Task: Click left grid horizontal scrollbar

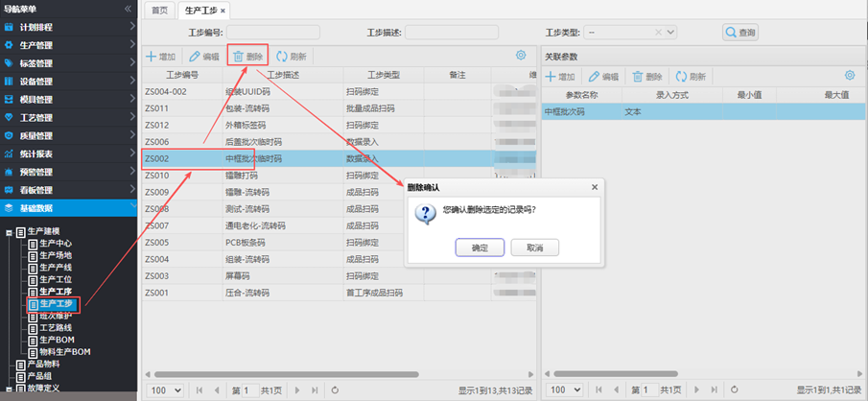Action: click(x=286, y=375)
